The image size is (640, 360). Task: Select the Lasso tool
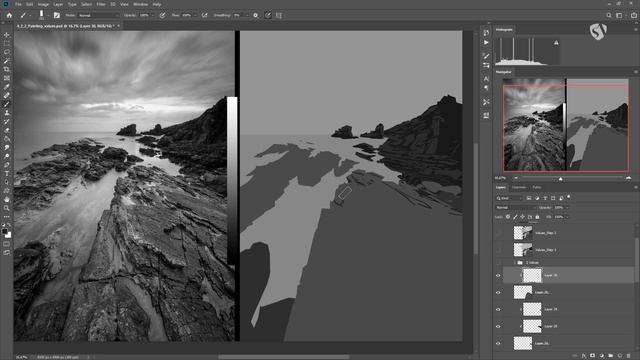(7, 52)
